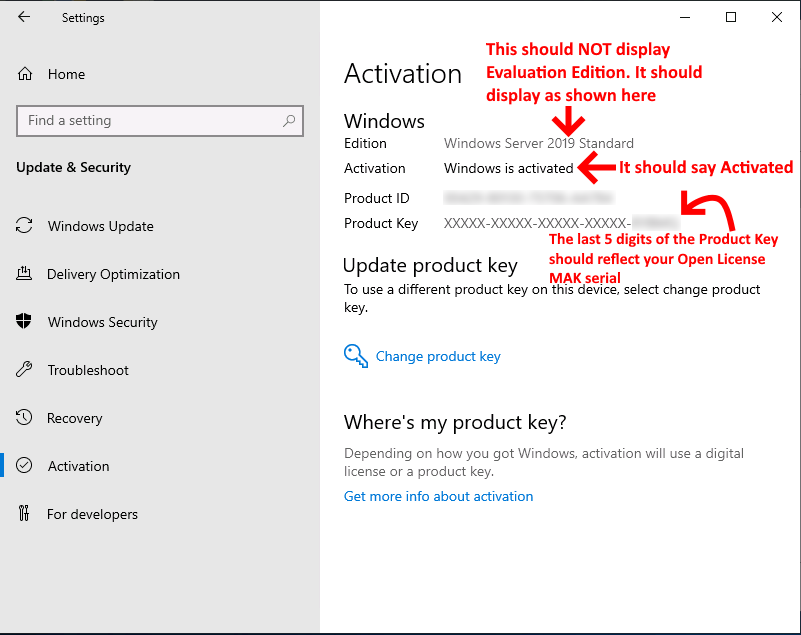Click the For developers icon

point(25,514)
